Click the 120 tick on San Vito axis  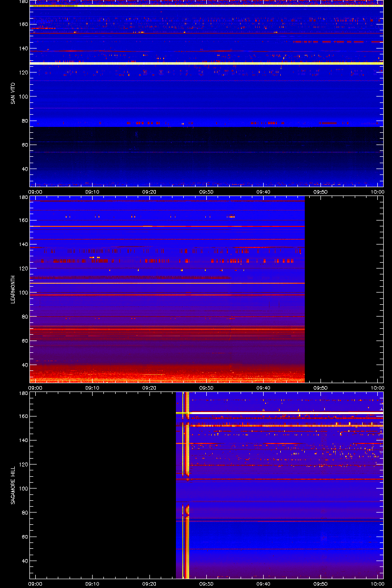[x=23, y=73]
